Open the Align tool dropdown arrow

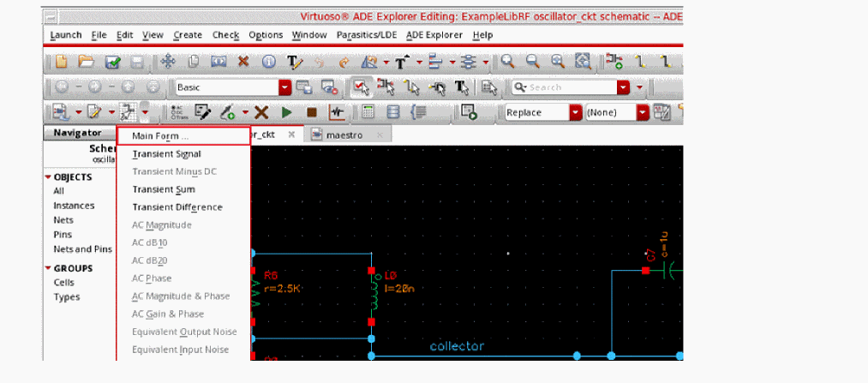(x=452, y=62)
